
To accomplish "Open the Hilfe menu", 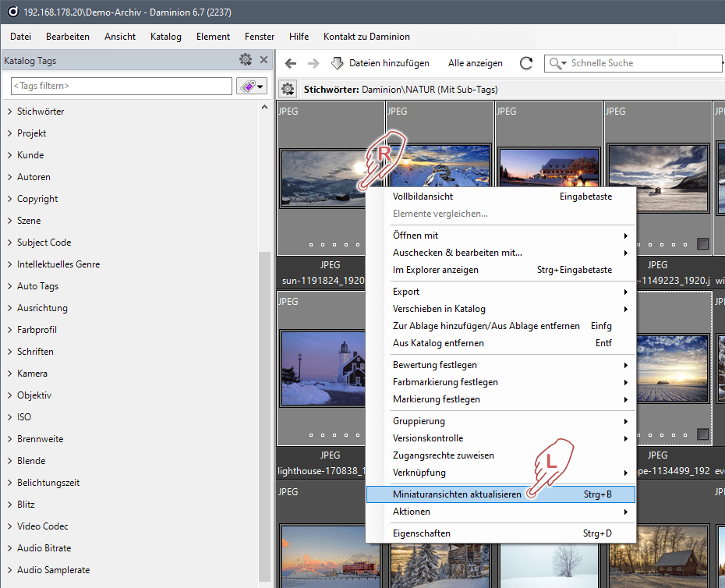I will (299, 37).
